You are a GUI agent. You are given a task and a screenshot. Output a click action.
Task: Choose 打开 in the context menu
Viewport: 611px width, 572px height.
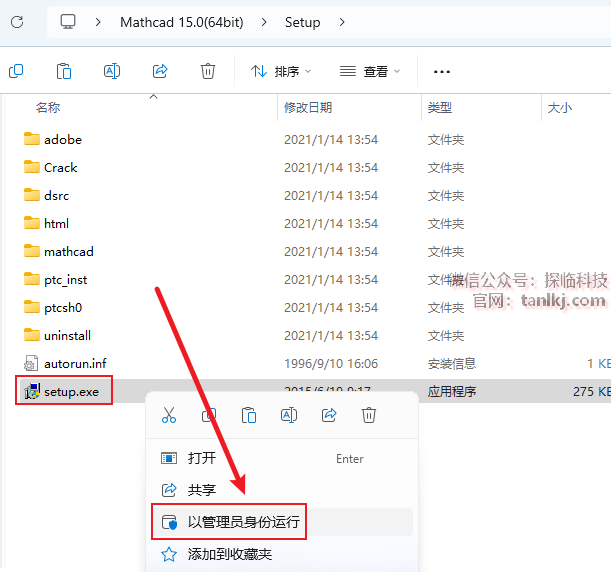pos(282,458)
